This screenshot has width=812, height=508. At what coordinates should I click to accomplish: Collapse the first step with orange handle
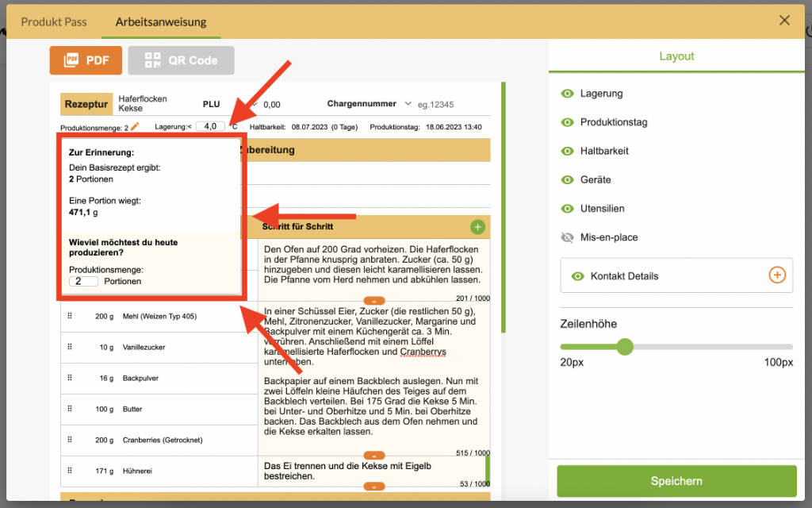[x=376, y=300]
